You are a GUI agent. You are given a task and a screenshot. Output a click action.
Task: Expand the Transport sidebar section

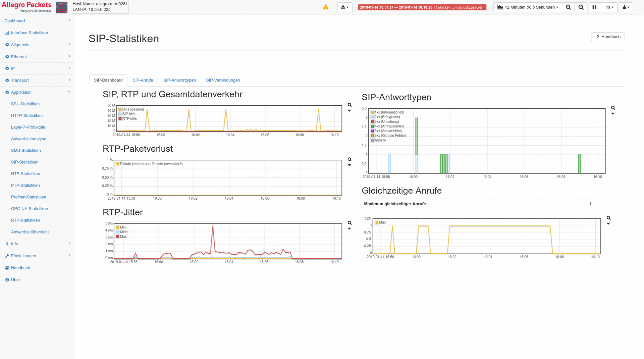37,81
